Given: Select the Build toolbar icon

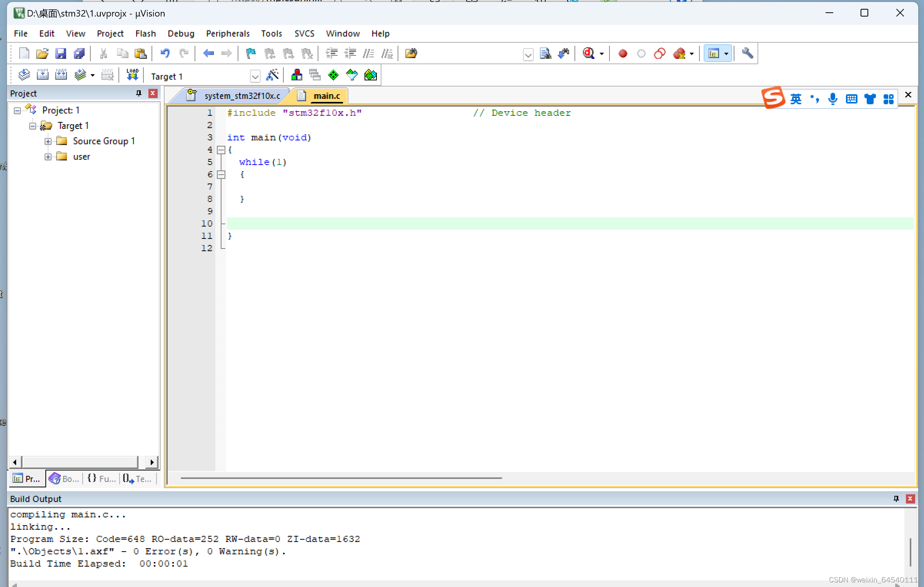Looking at the screenshot, I should click(43, 74).
